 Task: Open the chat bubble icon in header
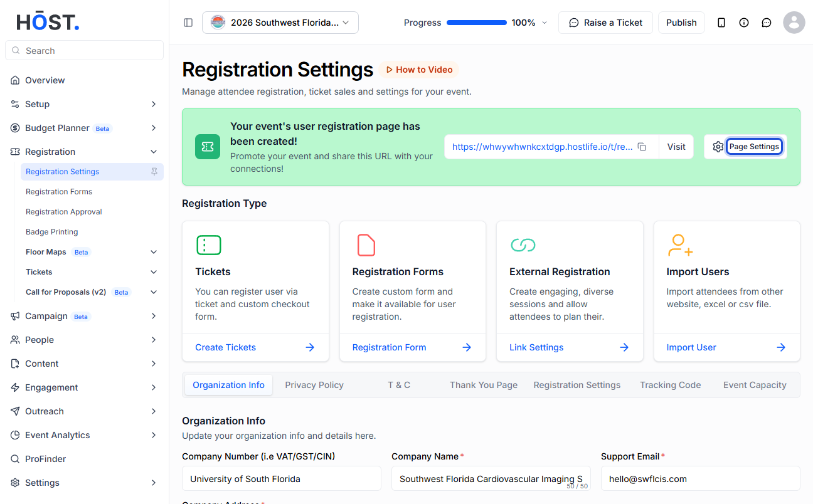point(767,23)
